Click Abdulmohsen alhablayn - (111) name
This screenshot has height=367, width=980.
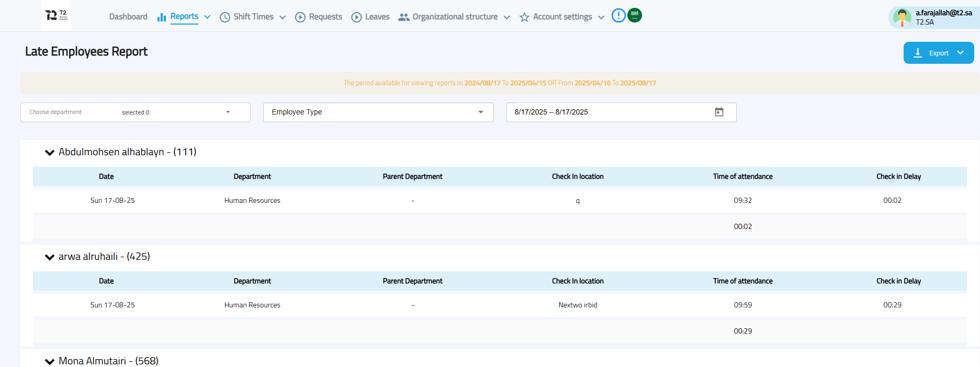pyautogui.click(x=128, y=152)
